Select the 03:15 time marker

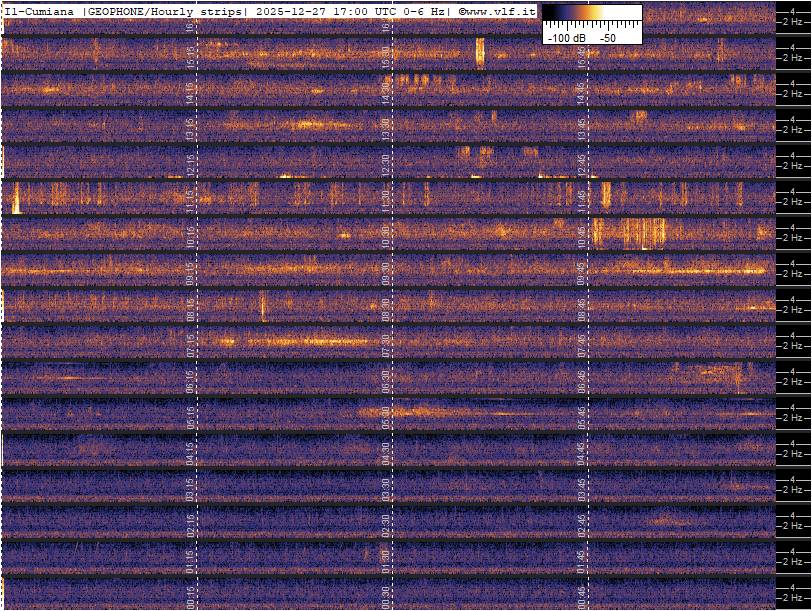pyautogui.click(x=191, y=487)
